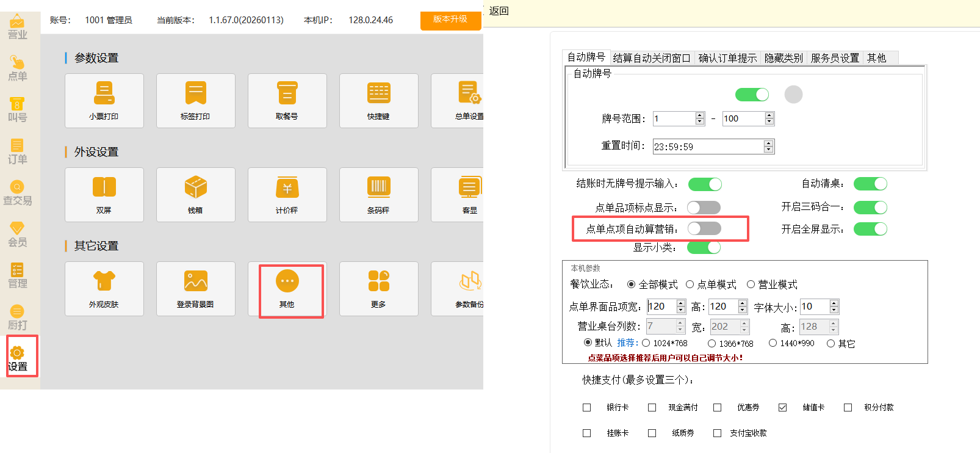Open the 钱箱 cash drawer settings
Image resolution: width=980 pixels, height=453 pixels.
(195, 194)
